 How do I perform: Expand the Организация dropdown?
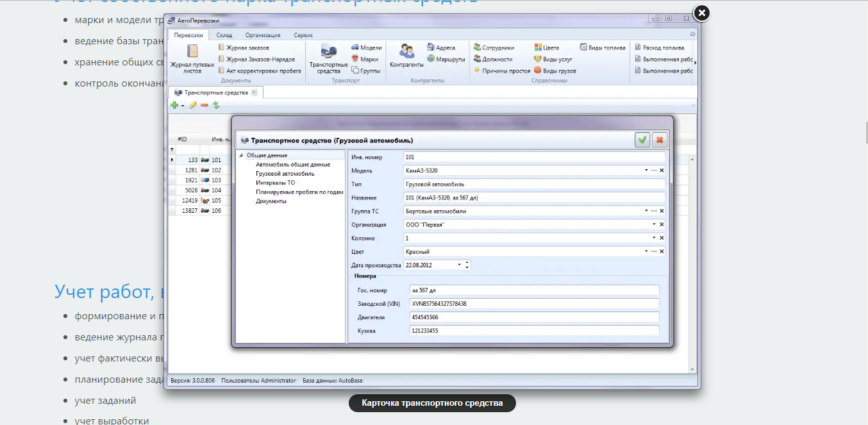pos(654,224)
